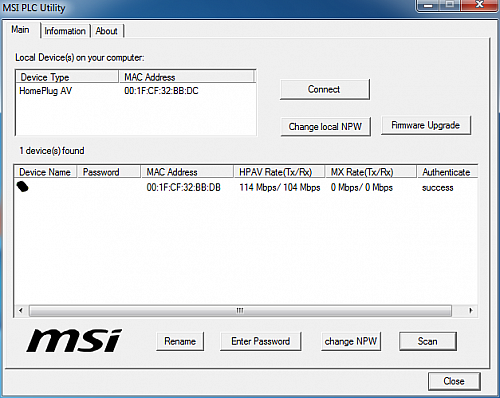Click the horizontal scrollbar thumb
This screenshot has height=398, width=500.
coord(240,311)
